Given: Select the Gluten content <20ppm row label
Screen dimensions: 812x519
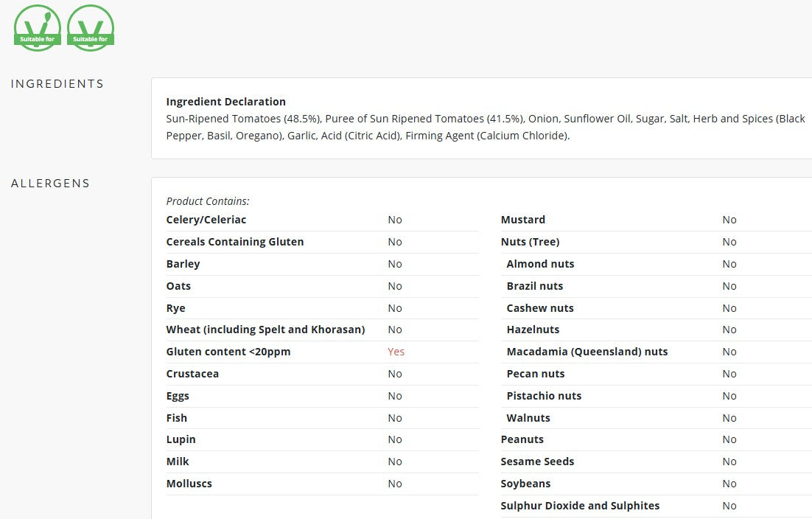Looking at the screenshot, I should coord(228,352).
